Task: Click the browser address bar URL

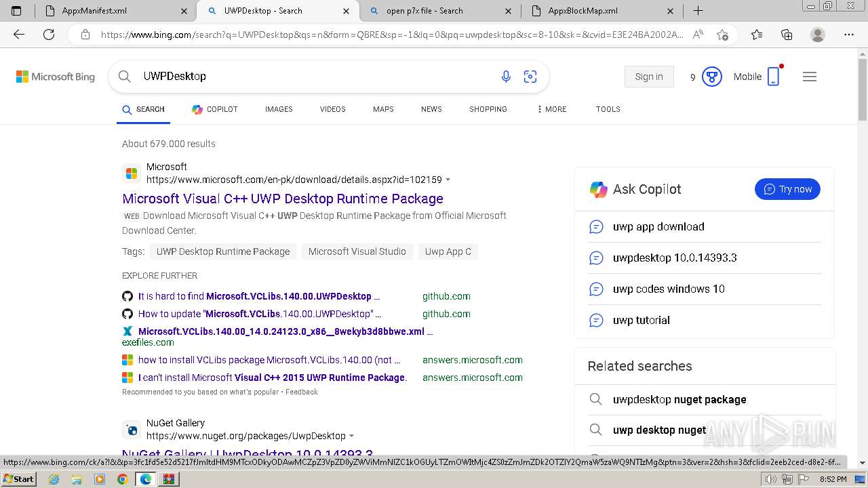Action: pyautogui.click(x=392, y=35)
